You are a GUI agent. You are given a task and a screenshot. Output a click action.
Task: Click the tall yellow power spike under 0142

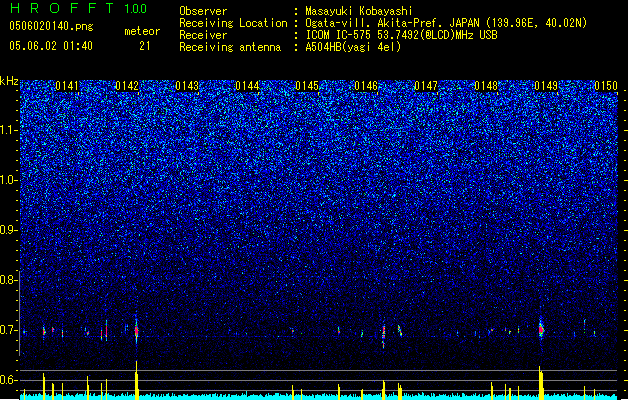(137, 380)
